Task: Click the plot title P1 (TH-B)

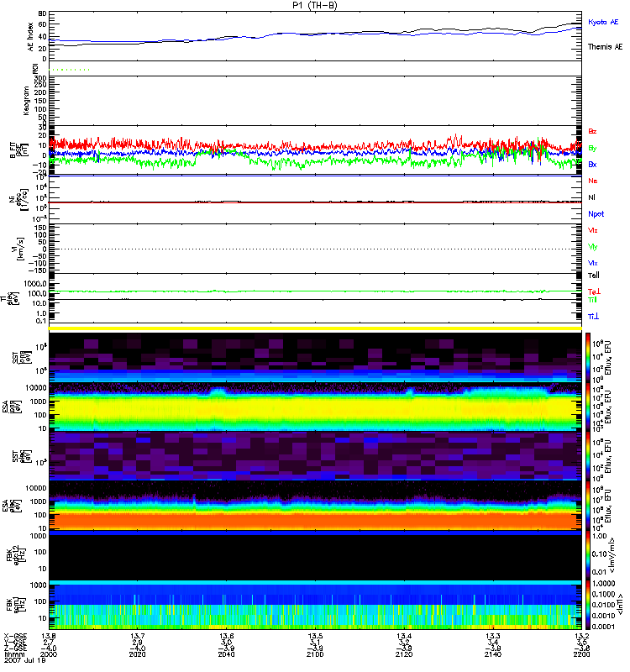Action: [x=314, y=5]
